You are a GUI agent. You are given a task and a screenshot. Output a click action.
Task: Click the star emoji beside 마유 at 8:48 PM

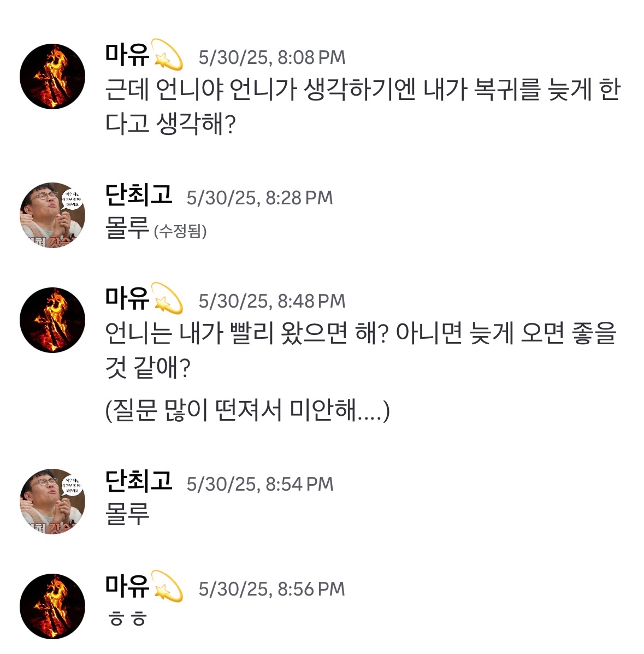tap(168, 299)
